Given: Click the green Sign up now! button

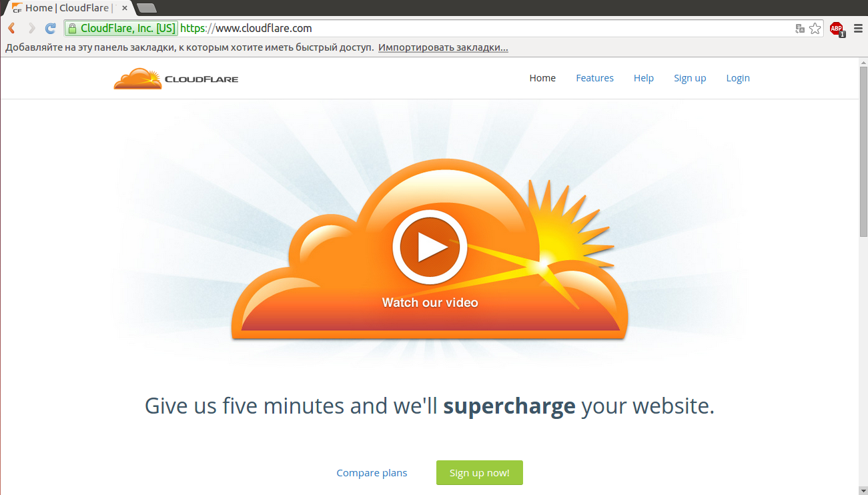Looking at the screenshot, I should [x=480, y=472].
